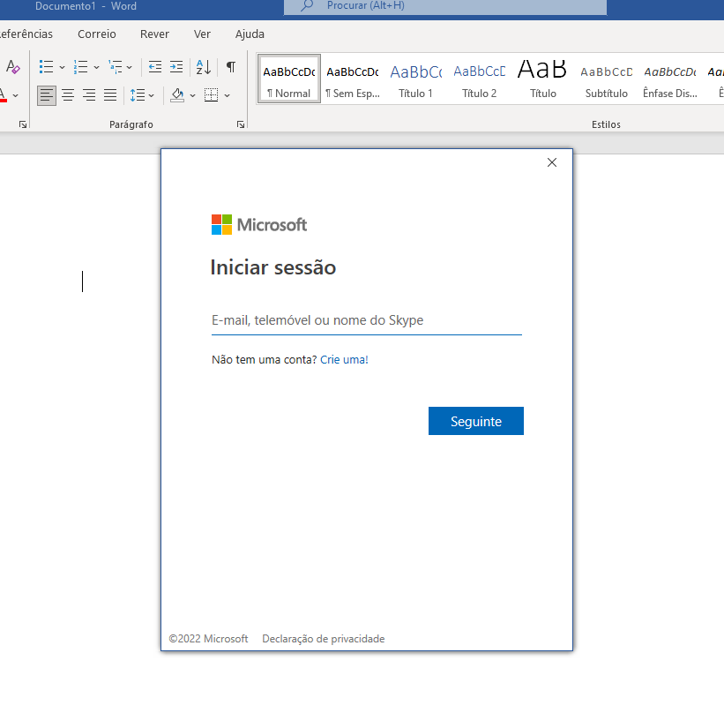Image resolution: width=724 pixels, height=728 pixels.
Task: Sort the selected text alphabetically
Action: coord(204,67)
